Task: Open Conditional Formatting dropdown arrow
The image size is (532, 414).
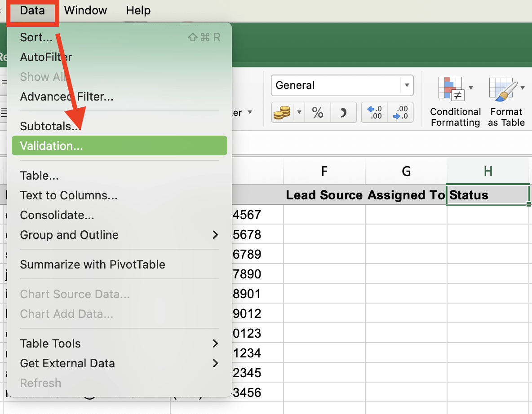Action: (471, 88)
